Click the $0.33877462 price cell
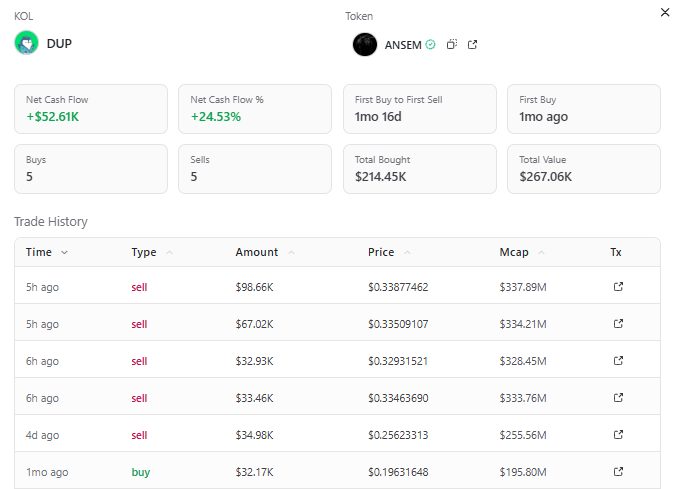 coord(398,287)
